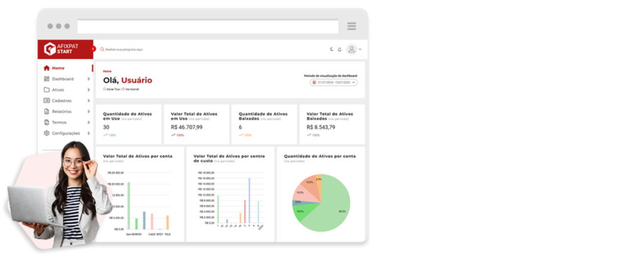Toggle dark mode with the moon icon
The width and height of the screenshot is (644, 254).
click(x=331, y=49)
